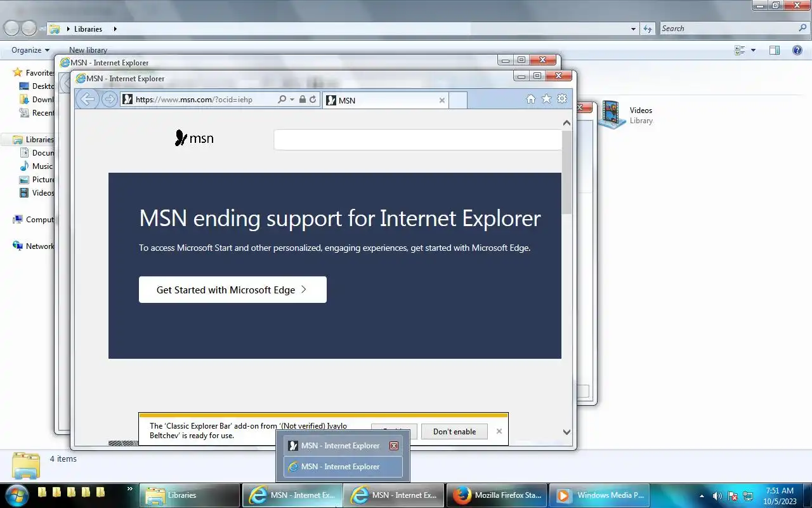Close upper MSN window from the preview list
The height and width of the screenshot is (508, 812).
coord(394,446)
